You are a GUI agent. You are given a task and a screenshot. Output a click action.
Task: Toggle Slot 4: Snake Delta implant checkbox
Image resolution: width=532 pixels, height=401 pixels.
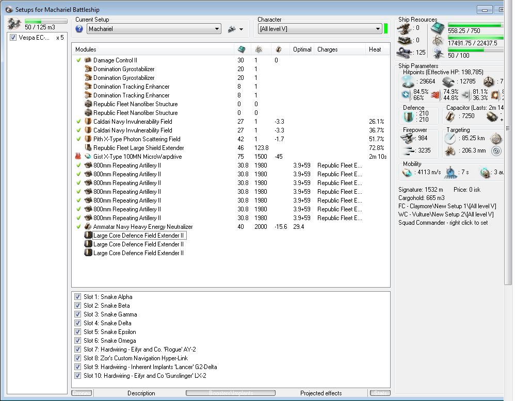coord(78,323)
